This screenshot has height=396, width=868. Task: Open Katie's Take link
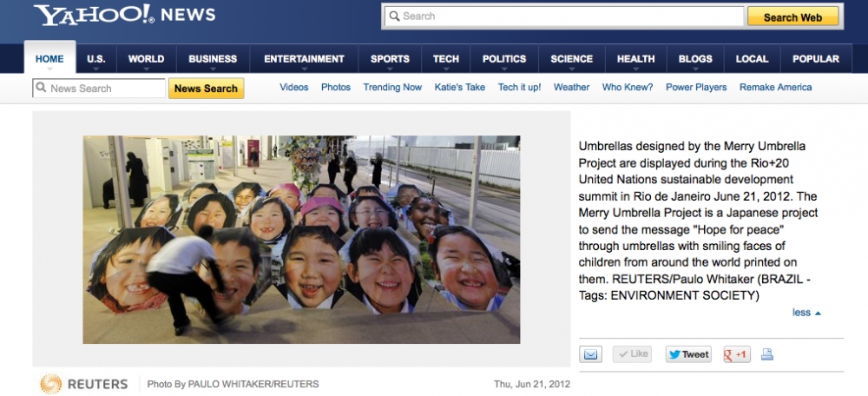pyautogui.click(x=459, y=87)
